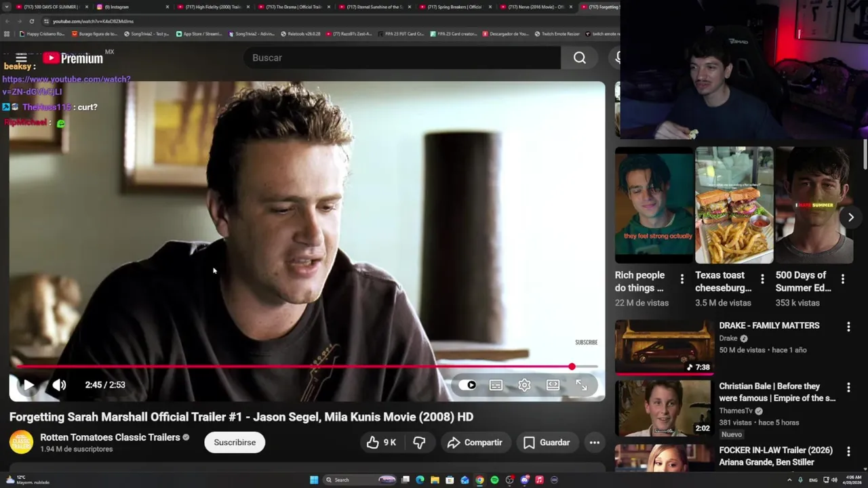Open SongTrivia2 - Test bookmark

[146, 34]
